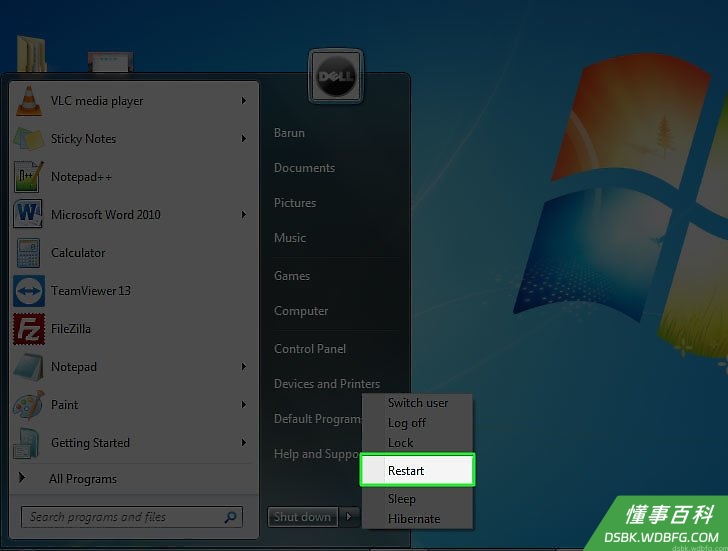Open Pictures library link
Image resolution: width=728 pixels, height=551 pixels.
pos(295,203)
